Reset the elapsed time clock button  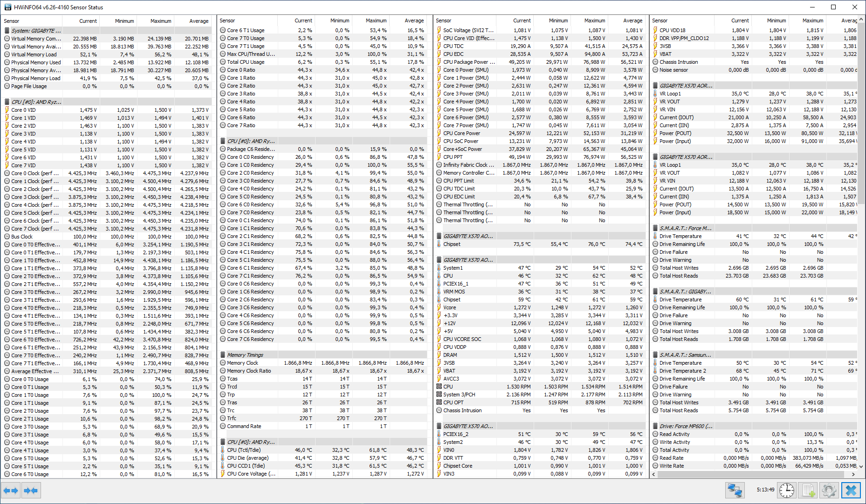pyautogui.click(x=787, y=490)
